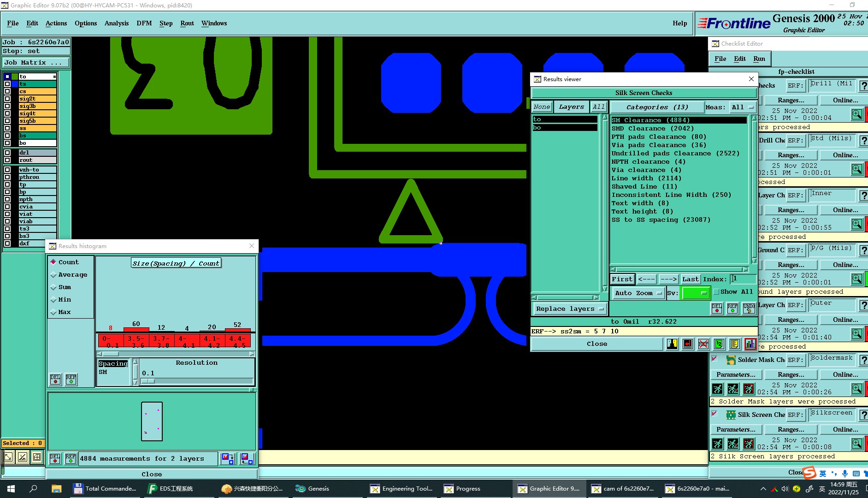Open Total Commander from taskbar

(x=105, y=489)
